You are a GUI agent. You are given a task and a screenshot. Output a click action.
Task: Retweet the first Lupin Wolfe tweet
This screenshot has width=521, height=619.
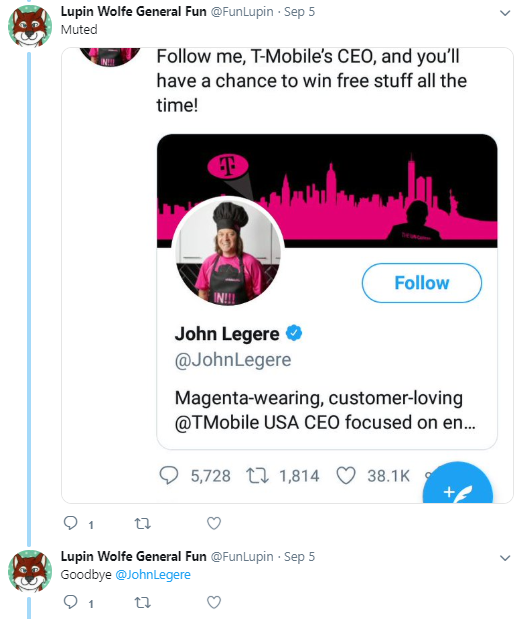pos(142,524)
